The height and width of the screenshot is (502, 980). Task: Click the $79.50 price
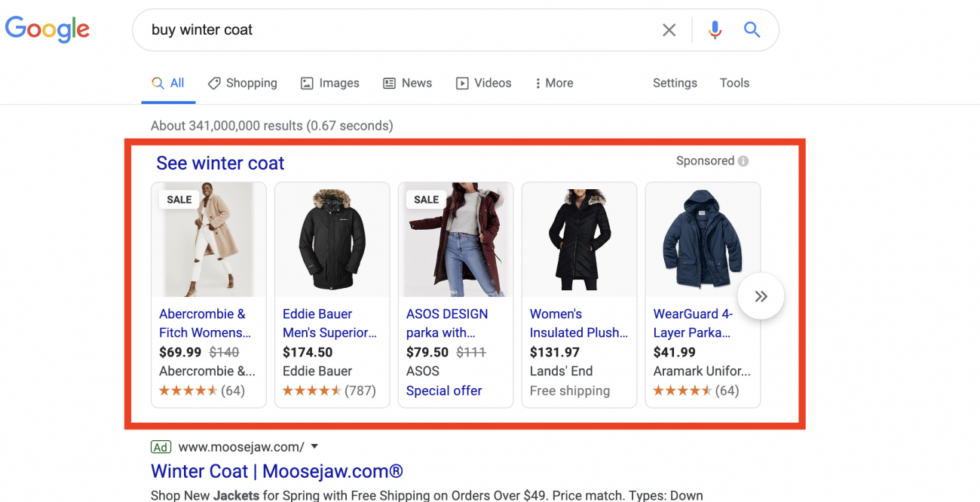427,352
